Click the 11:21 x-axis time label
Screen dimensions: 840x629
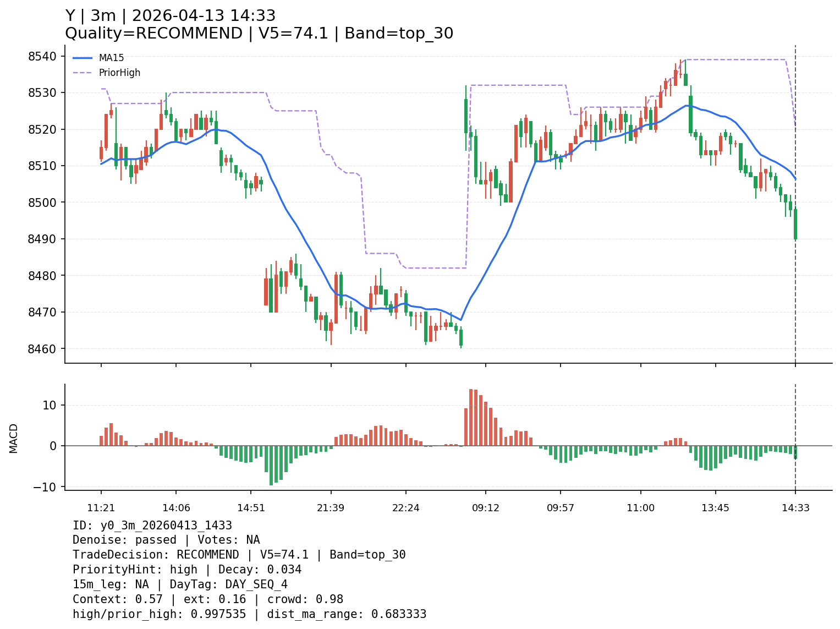(101, 508)
